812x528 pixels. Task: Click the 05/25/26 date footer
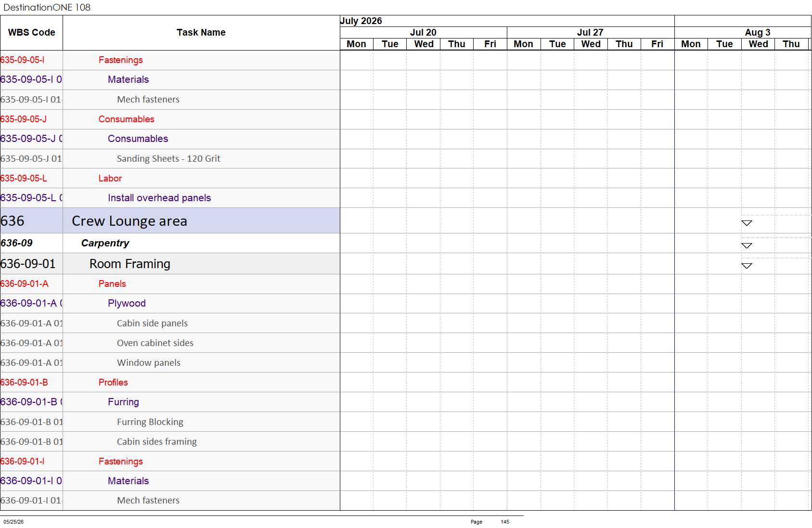[13, 522]
